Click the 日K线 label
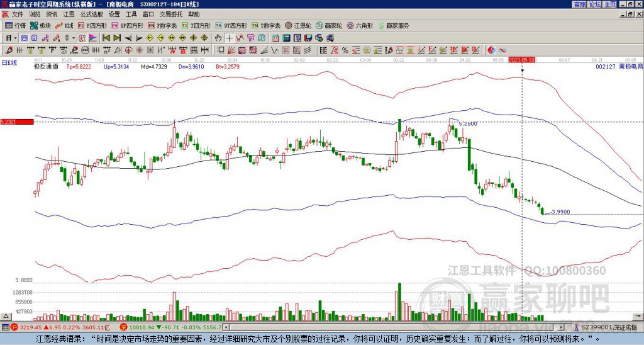Viewport: 644px width, 345px height. click(9, 63)
